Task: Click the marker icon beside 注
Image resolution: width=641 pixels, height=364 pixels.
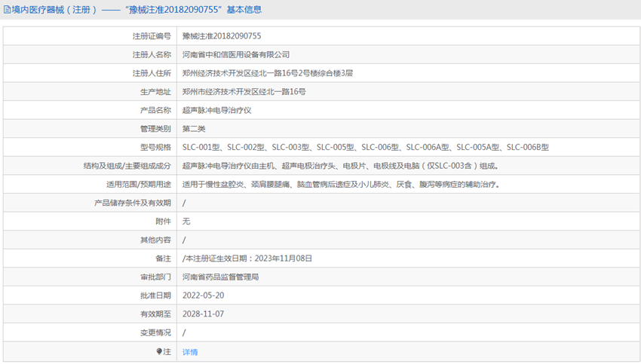Action: [x=159, y=351]
